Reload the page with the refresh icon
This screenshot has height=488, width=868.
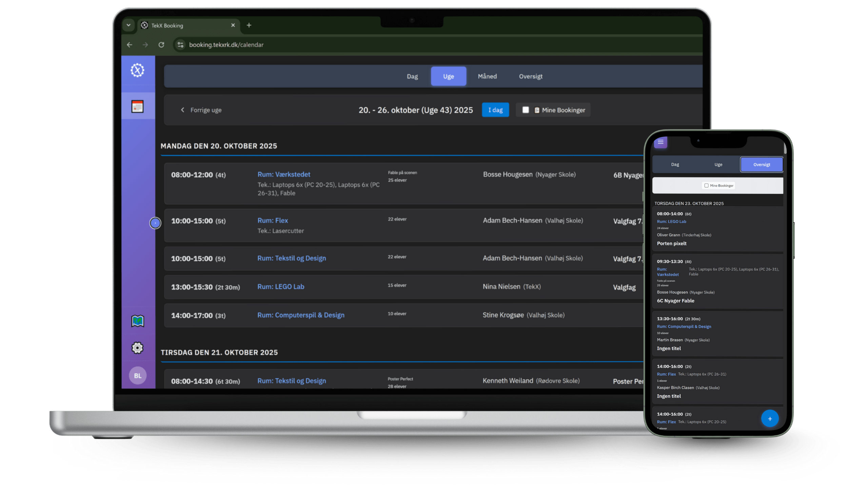pos(162,45)
